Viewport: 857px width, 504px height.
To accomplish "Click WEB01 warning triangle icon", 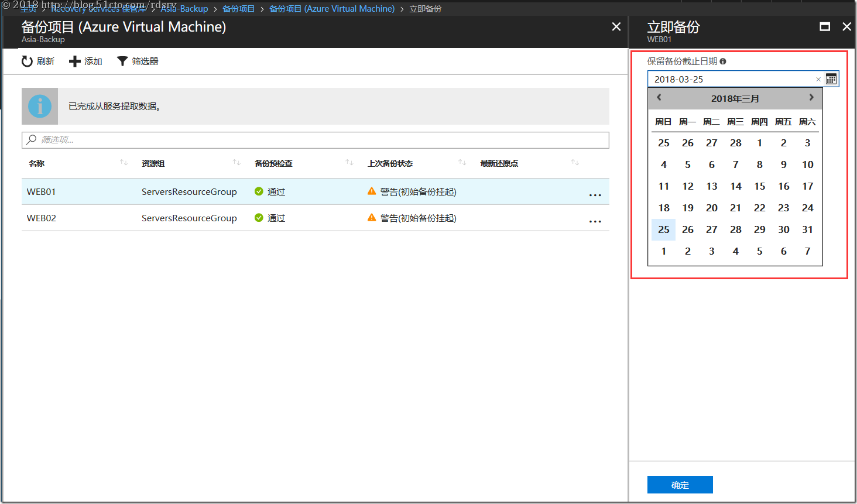I will pos(372,191).
